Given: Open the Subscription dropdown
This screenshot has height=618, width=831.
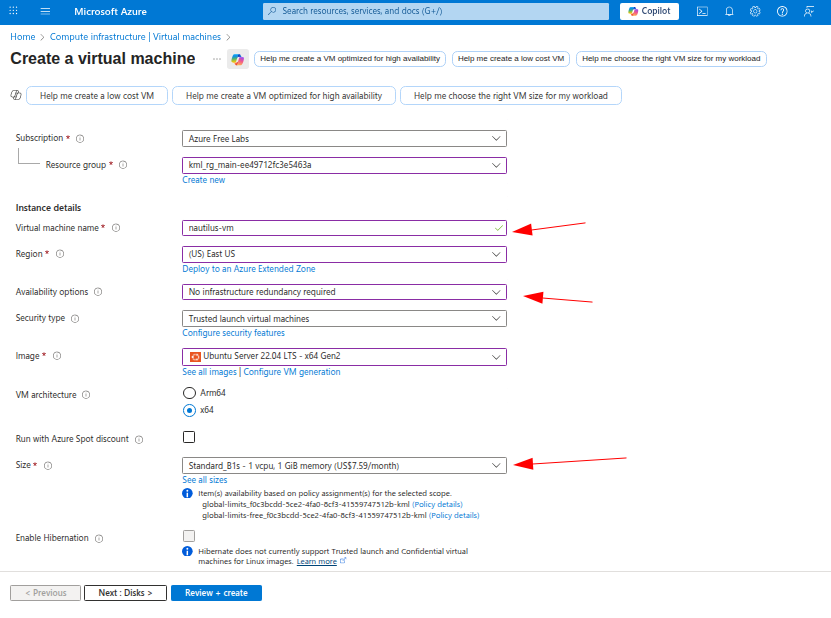Looking at the screenshot, I should 344,138.
